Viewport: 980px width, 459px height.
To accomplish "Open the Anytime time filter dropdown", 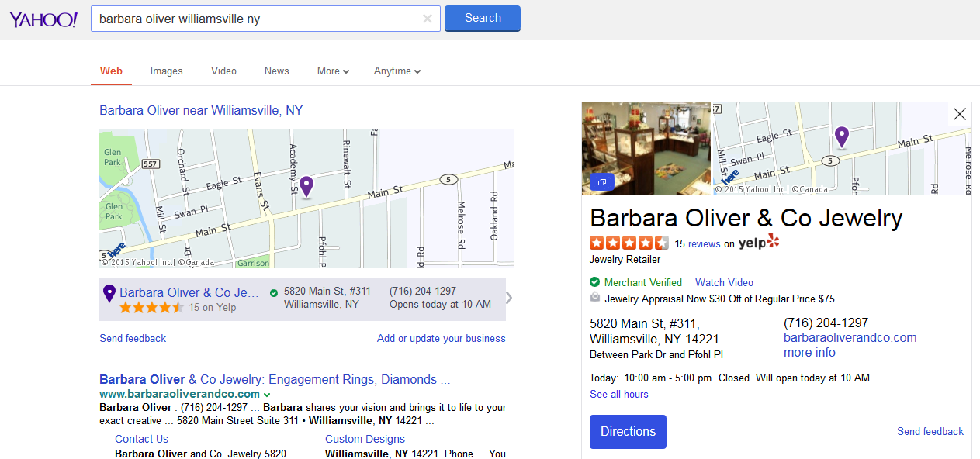I will [397, 71].
